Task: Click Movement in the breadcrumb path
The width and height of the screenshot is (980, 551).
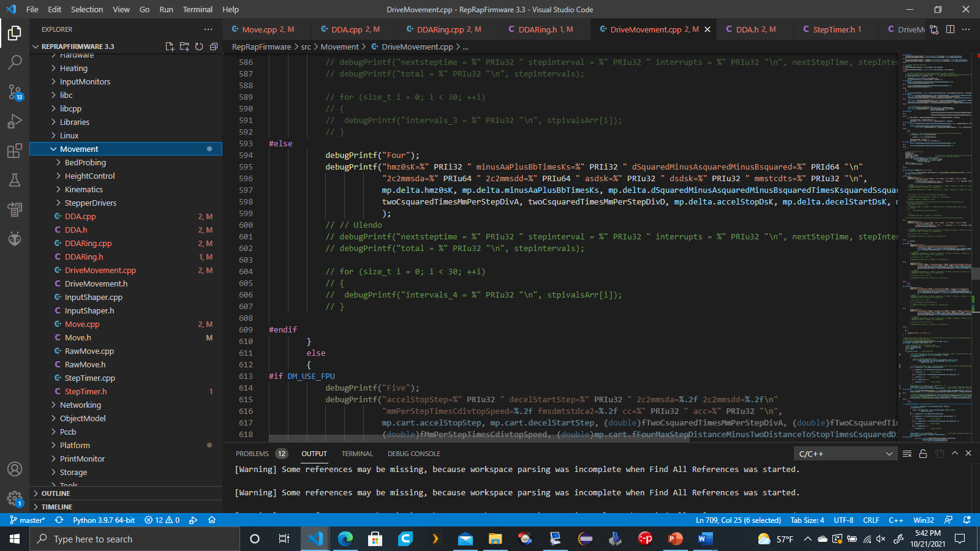Action: tap(339, 47)
